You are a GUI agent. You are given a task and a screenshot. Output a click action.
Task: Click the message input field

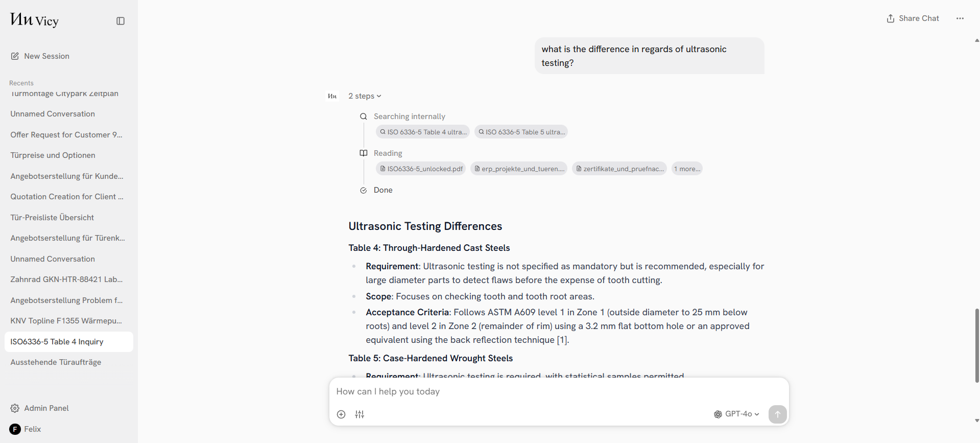[x=559, y=392]
